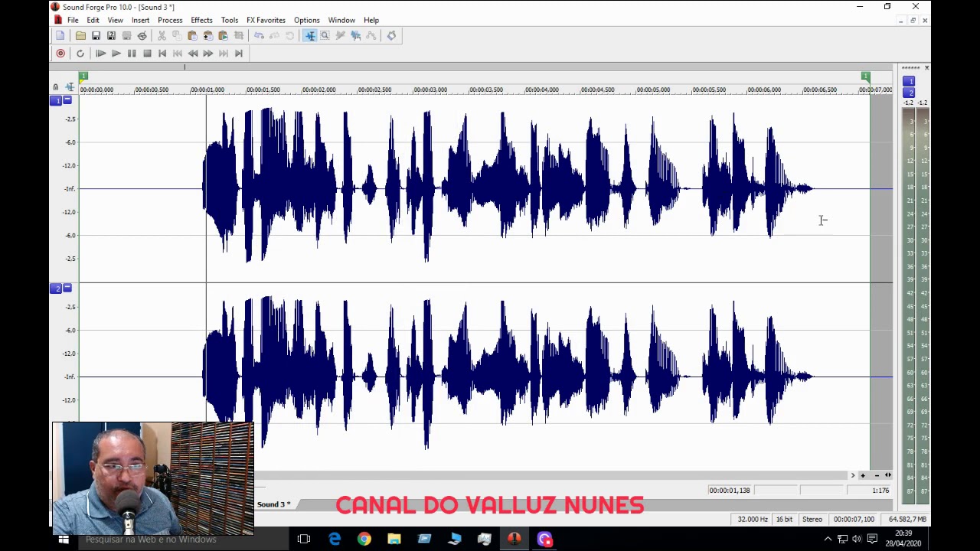
Task: Open the Plug-In Chainer
Action: point(391,36)
